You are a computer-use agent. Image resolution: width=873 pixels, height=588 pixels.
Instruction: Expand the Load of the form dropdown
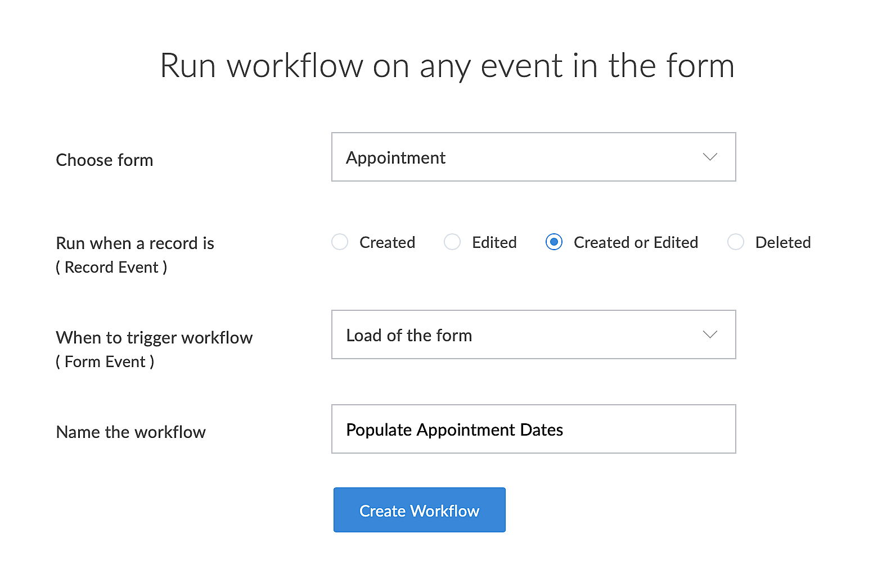point(533,335)
